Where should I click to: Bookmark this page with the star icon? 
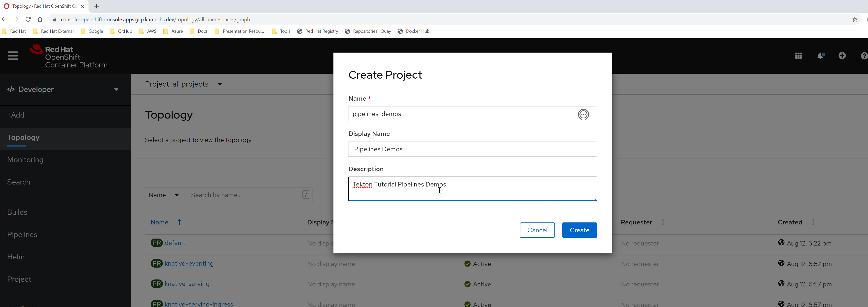coord(855,20)
